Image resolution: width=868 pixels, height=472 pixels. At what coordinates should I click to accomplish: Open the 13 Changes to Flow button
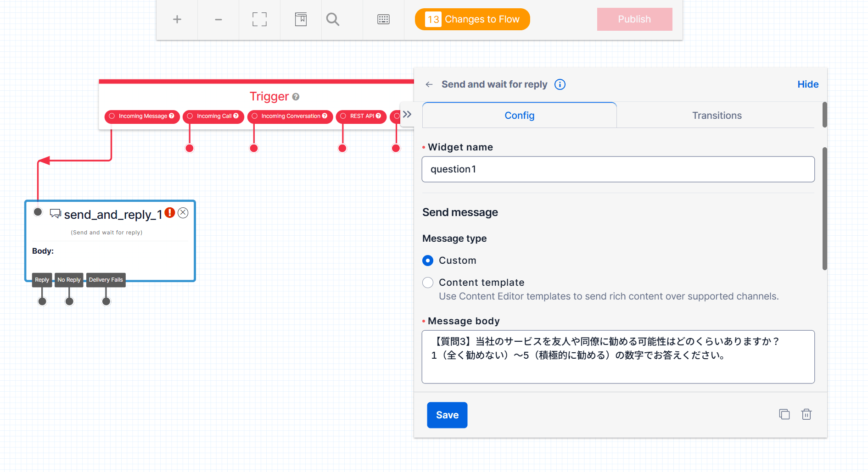tap(472, 19)
